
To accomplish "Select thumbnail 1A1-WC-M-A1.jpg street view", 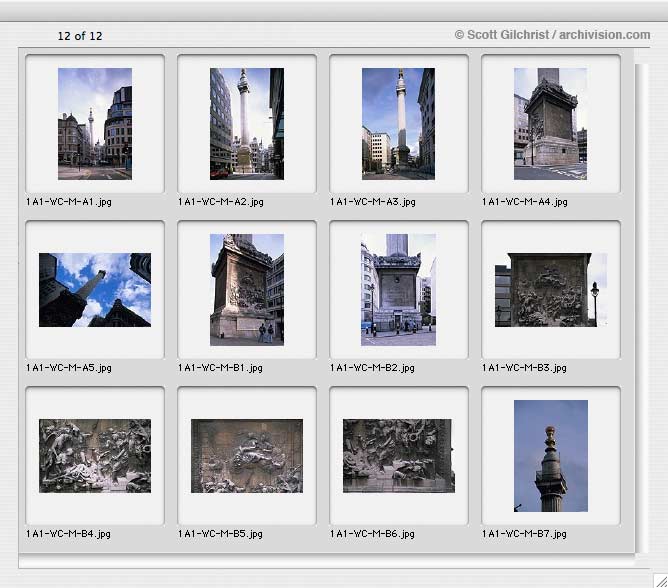I will tap(95, 124).
